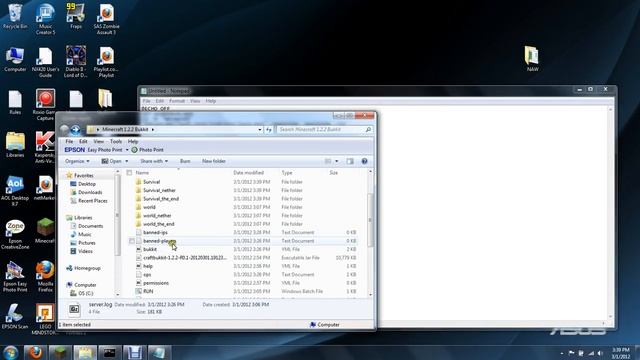Launch the Fraps desktop shortcut

coord(76,17)
